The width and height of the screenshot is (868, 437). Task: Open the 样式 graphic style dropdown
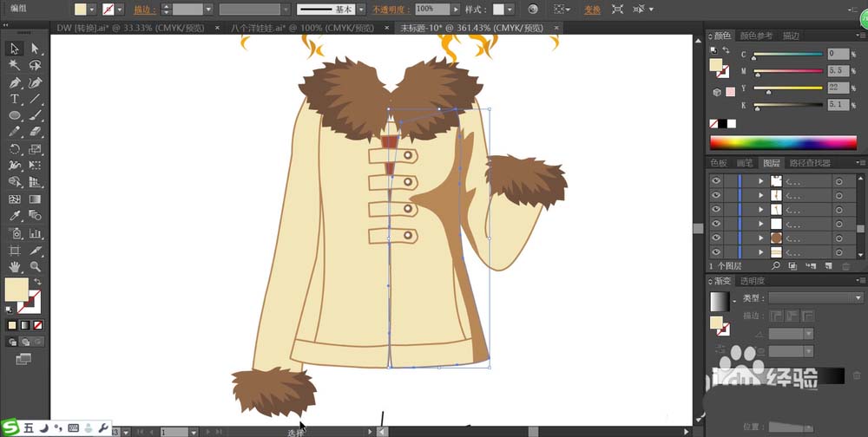pos(510,10)
